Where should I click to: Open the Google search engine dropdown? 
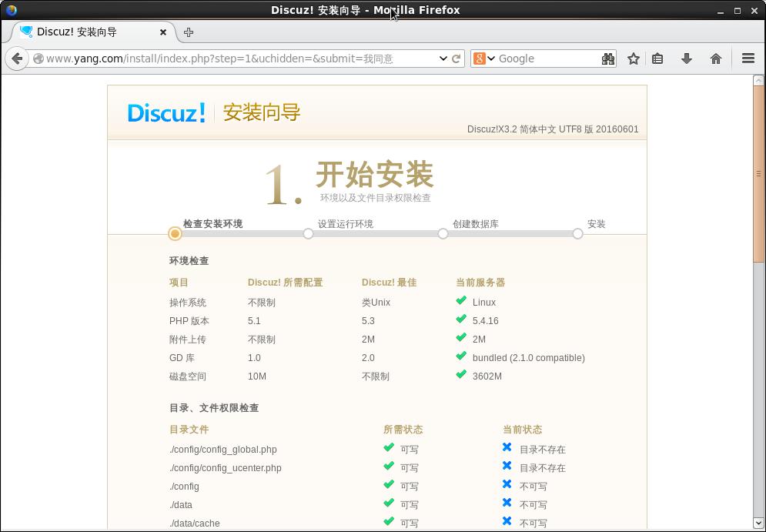coord(487,58)
